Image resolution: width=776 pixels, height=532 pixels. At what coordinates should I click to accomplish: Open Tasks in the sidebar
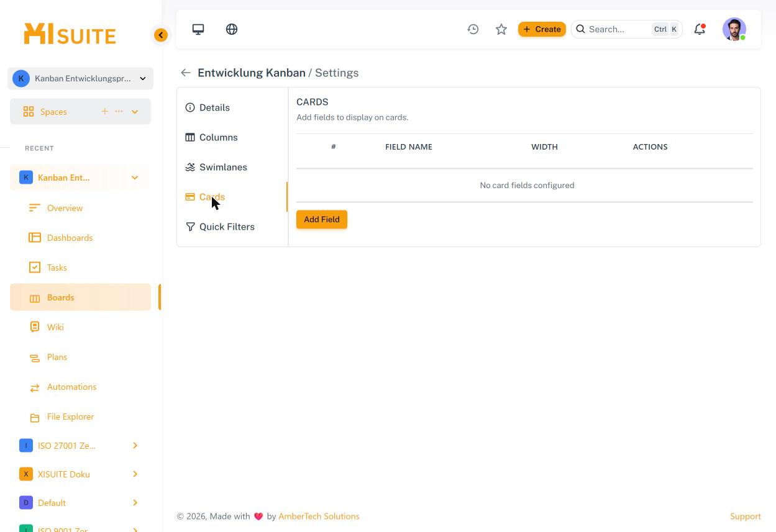coord(80,268)
